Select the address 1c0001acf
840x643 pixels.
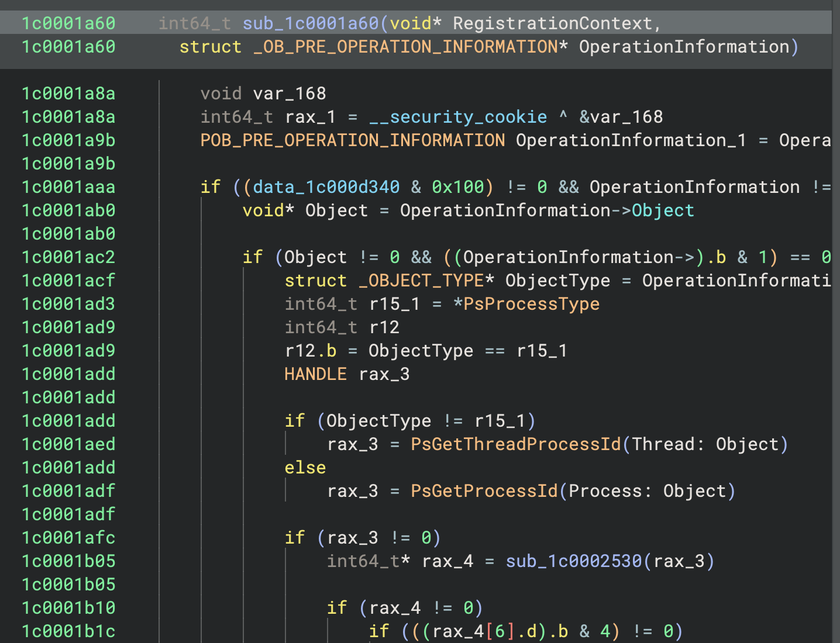pyautogui.click(x=68, y=281)
